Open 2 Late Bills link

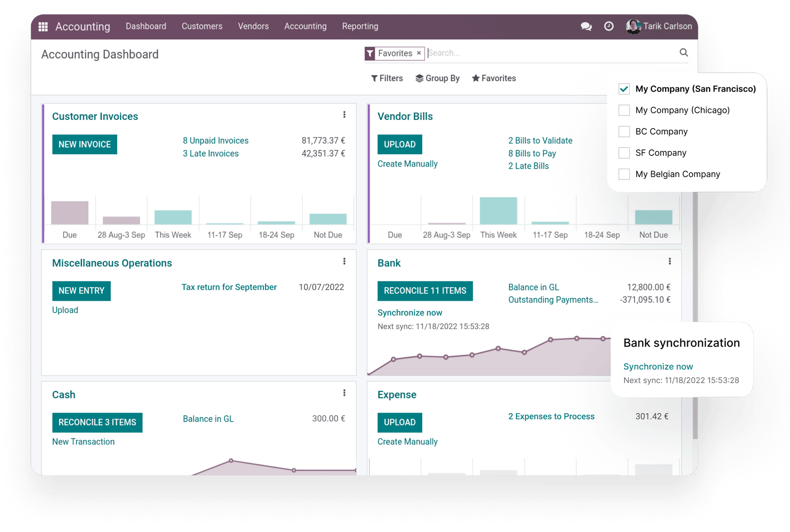pos(528,166)
